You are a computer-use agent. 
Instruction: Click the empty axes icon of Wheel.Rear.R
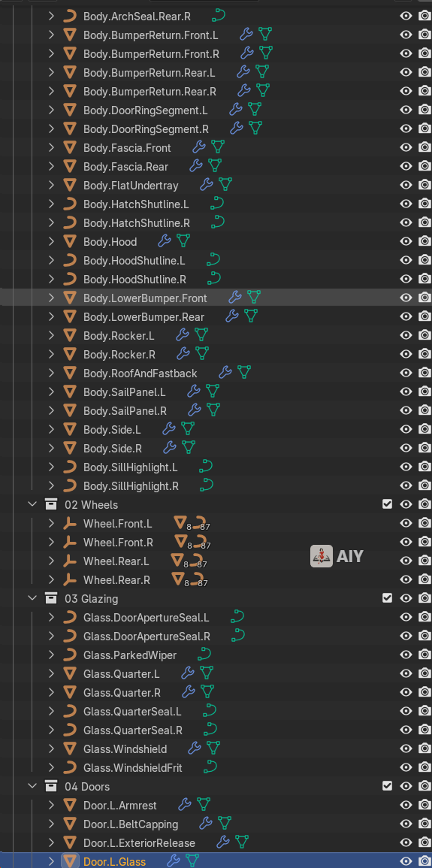pyautogui.click(x=69, y=579)
